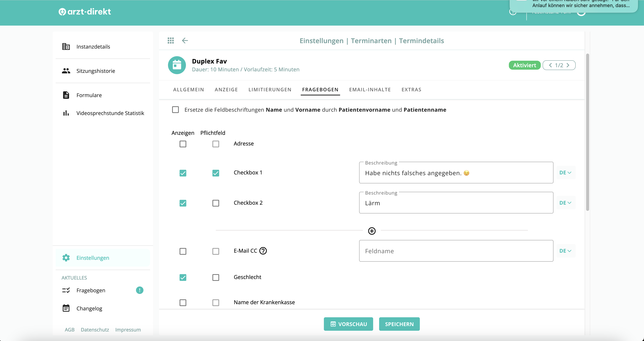The image size is (644, 341).
Task: Open Changelog in the sidebar
Action: [103, 308]
